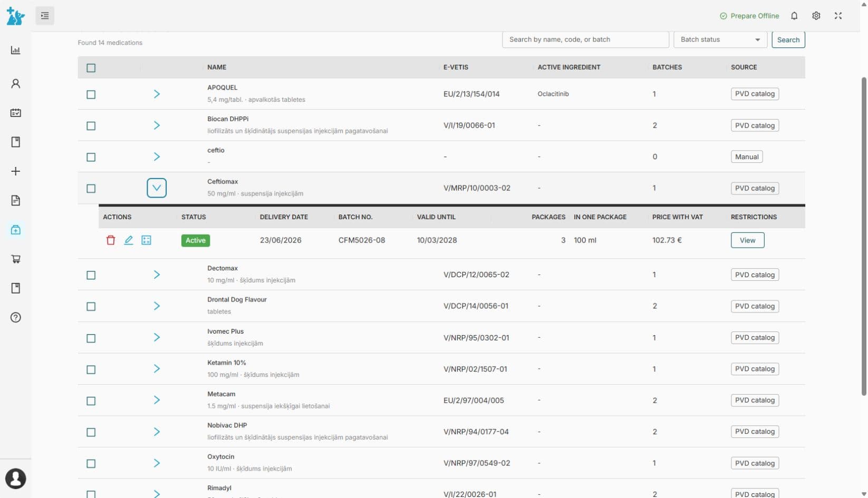
Task: Check the Ketamin 10% row checkbox
Action: [91, 369]
